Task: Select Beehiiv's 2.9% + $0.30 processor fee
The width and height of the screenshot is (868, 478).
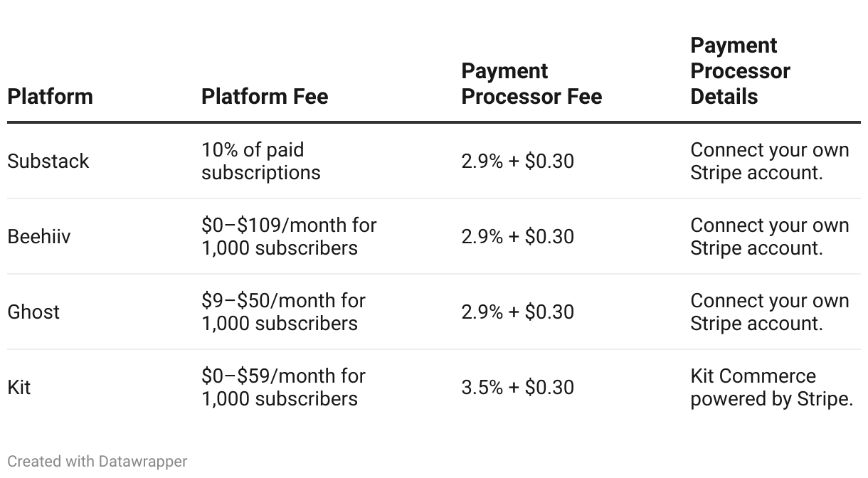Action: (x=517, y=237)
